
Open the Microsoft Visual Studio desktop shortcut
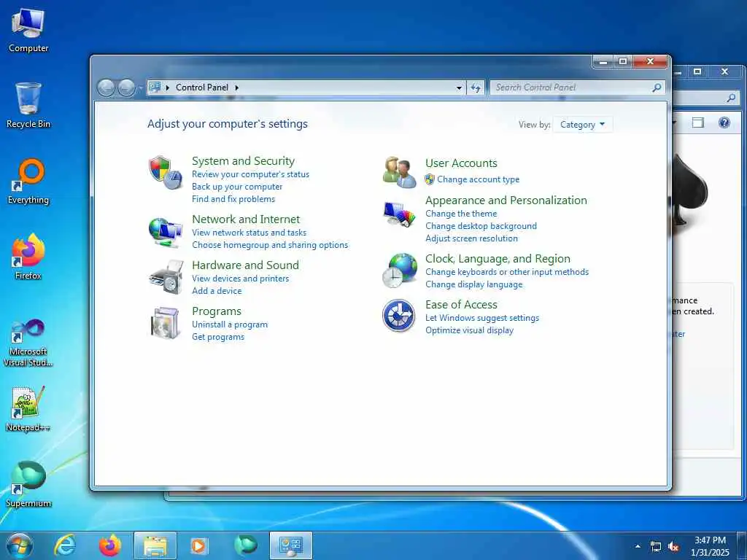point(28,343)
